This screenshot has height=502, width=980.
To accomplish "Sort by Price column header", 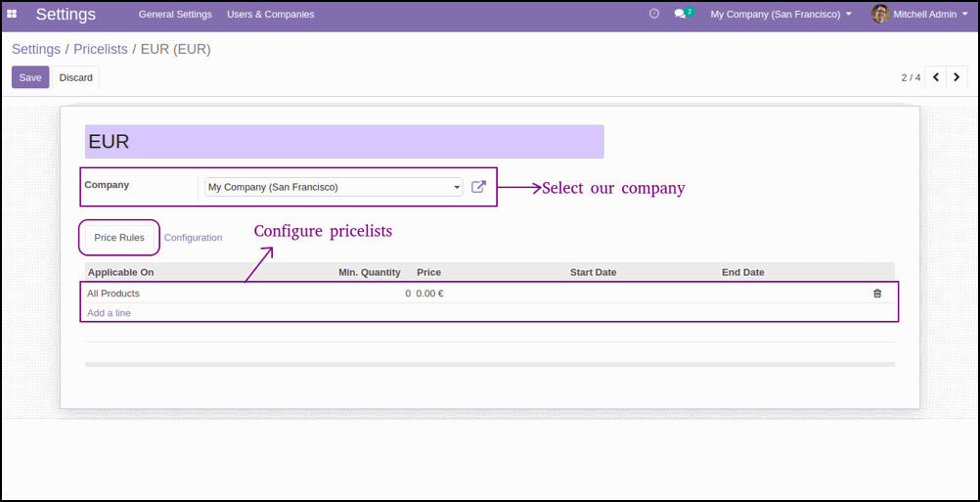I will [428, 273].
